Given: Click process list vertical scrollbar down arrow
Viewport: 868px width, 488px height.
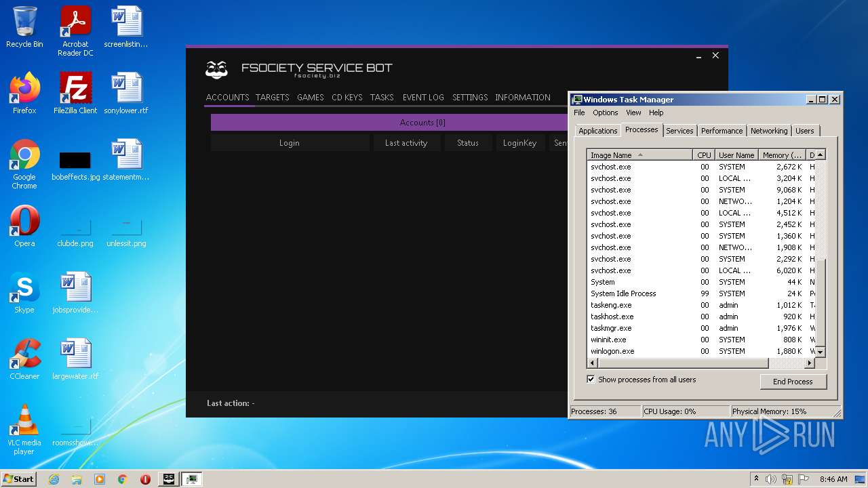Looking at the screenshot, I should tap(820, 352).
